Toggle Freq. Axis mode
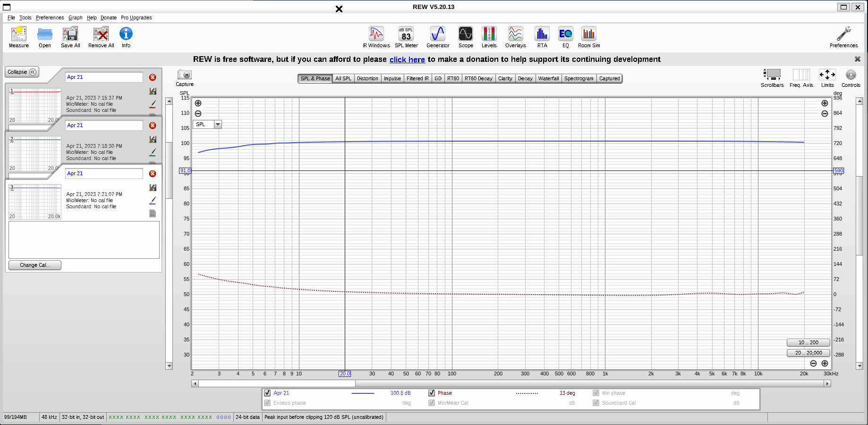This screenshot has width=868, height=425. tap(801, 78)
